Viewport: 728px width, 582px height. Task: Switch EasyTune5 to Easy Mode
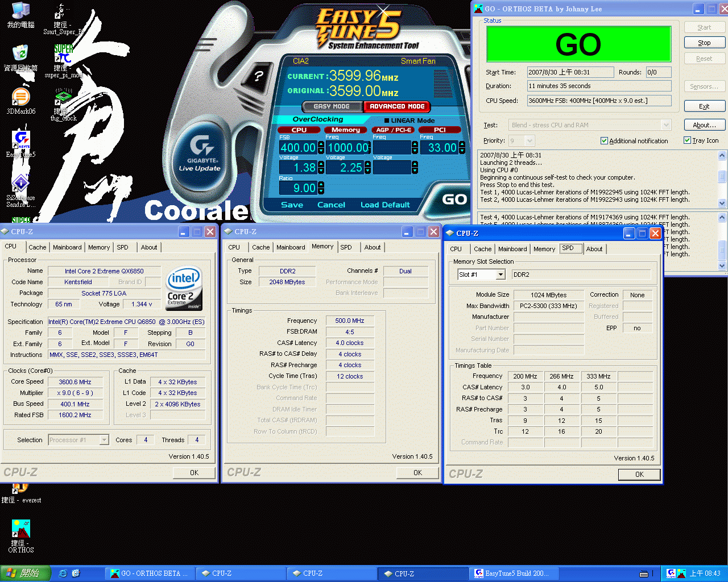point(332,106)
